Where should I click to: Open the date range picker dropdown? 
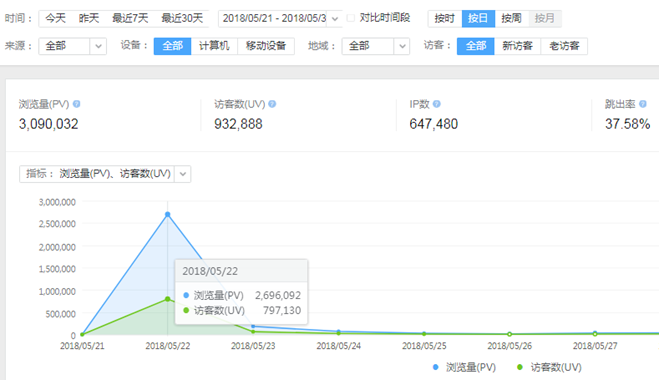(335, 19)
